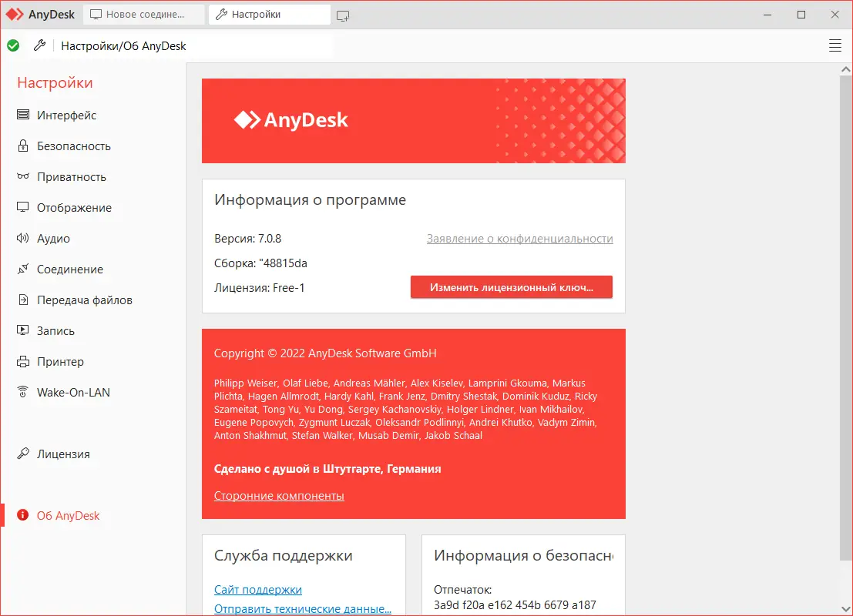Open Заявление о конфиденциальности link
Screen dimensions: 853x616
(519, 239)
